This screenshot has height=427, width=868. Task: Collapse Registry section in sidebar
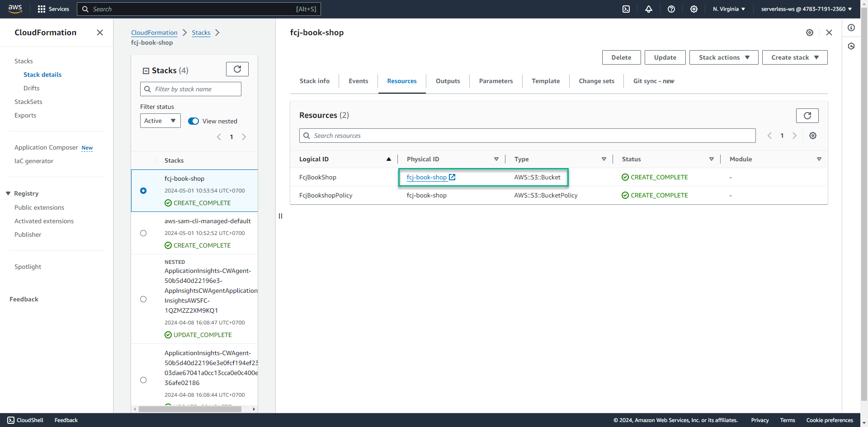pyautogui.click(x=8, y=193)
